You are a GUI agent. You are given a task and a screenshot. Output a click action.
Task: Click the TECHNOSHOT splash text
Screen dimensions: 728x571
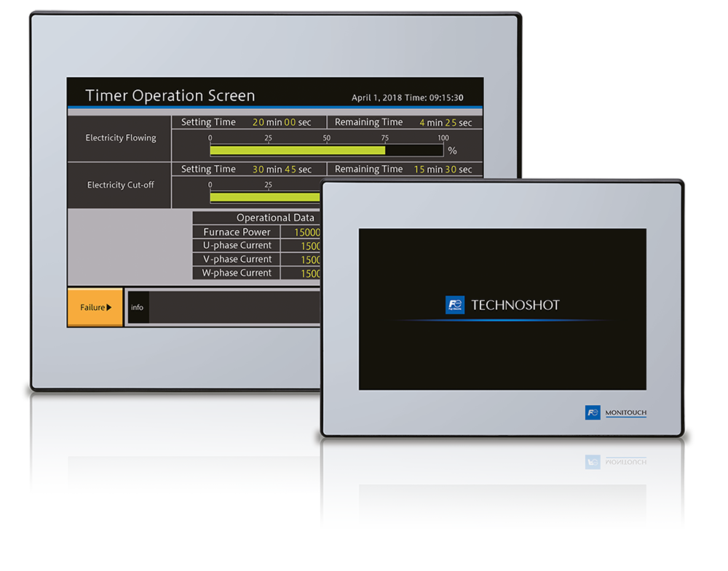(515, 305)
